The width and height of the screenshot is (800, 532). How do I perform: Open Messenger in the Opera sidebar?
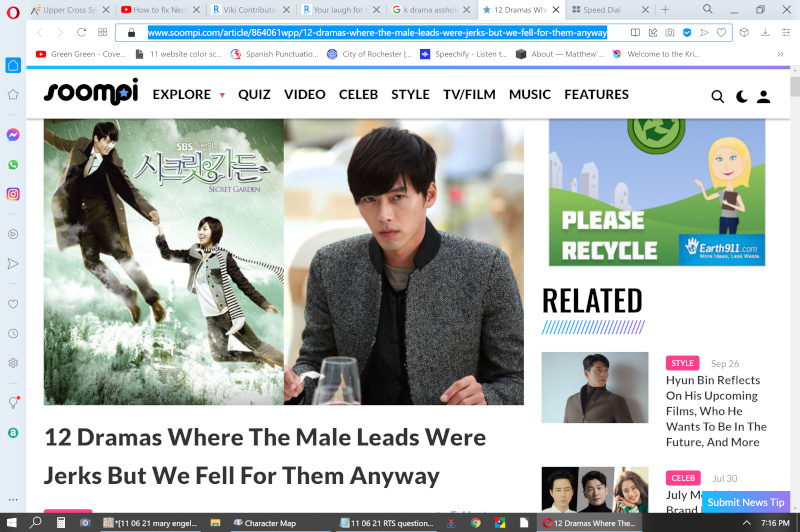(13, 135)
